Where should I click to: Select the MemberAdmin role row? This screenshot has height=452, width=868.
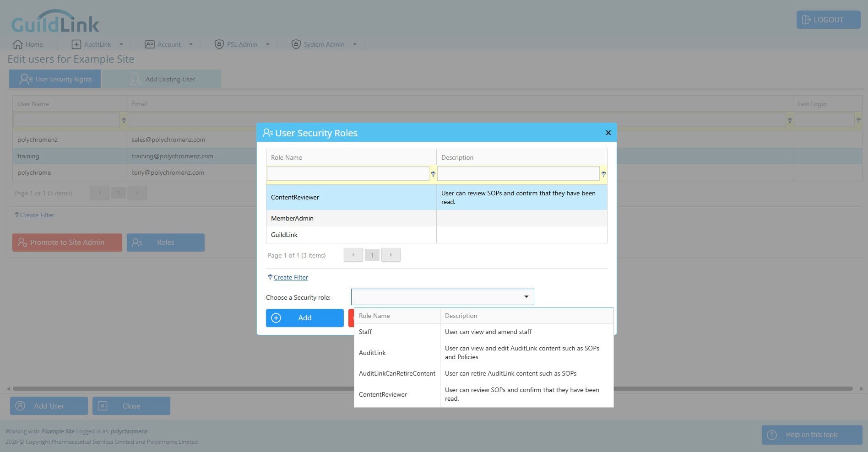(437, 218)
